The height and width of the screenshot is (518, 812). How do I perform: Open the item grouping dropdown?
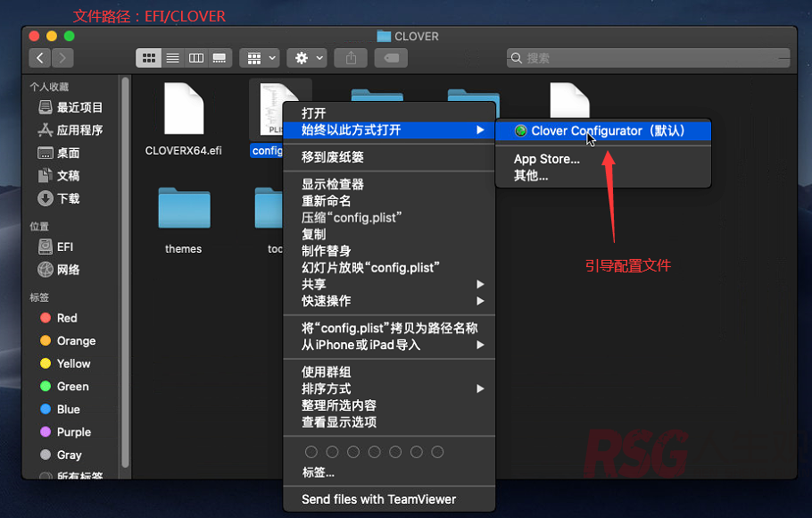click(260, 58)
